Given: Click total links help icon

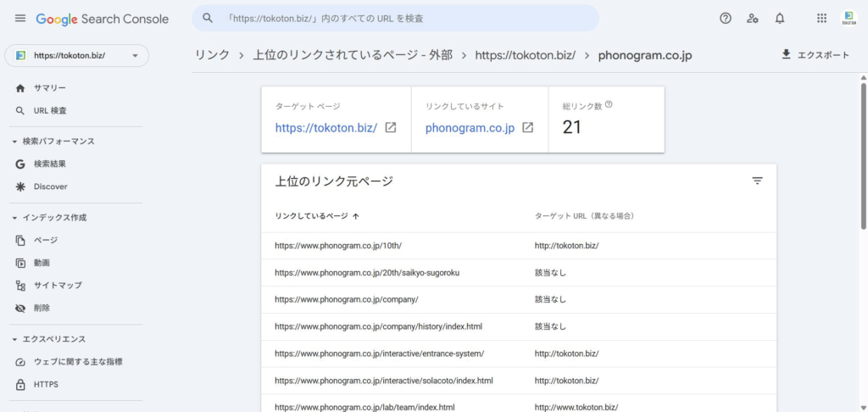Looking at the screenshot, I should 609,105.
